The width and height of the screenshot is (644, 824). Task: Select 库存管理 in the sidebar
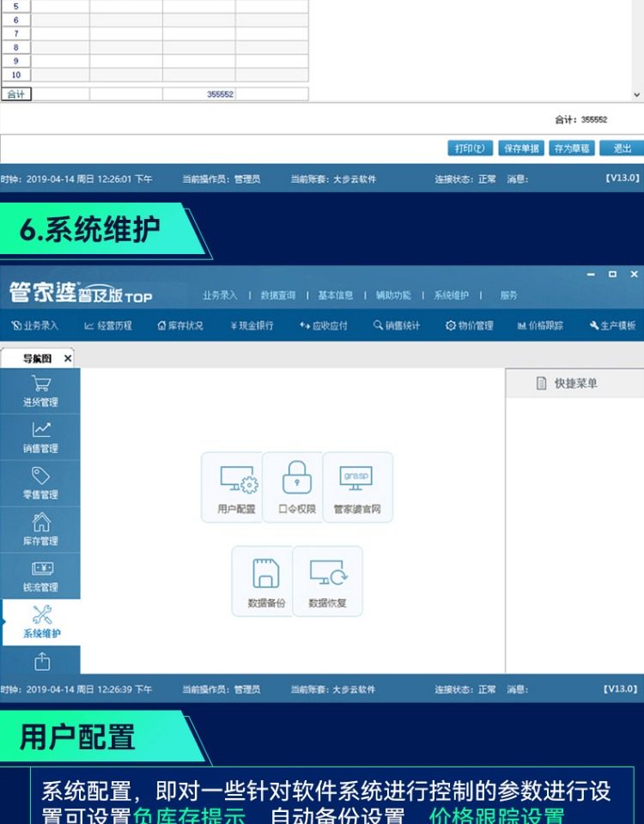[x=40, y=530]
